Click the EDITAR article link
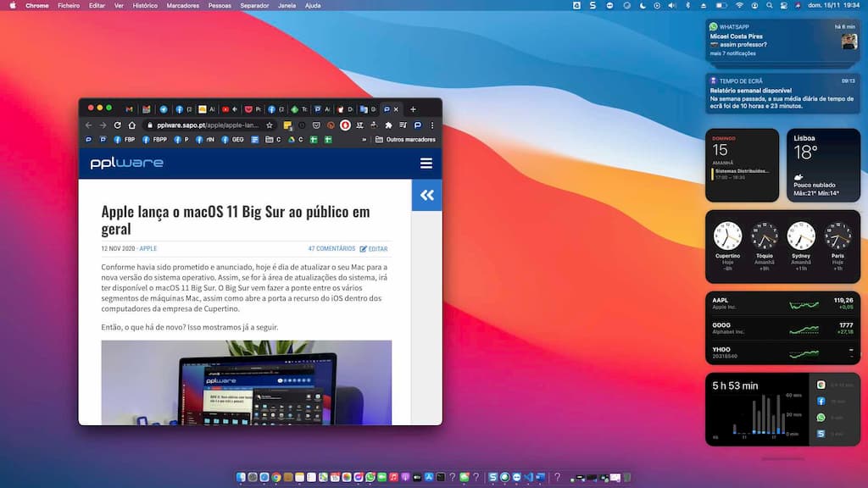The width and height of the screenshot is (868, 488). coord(374,249)
